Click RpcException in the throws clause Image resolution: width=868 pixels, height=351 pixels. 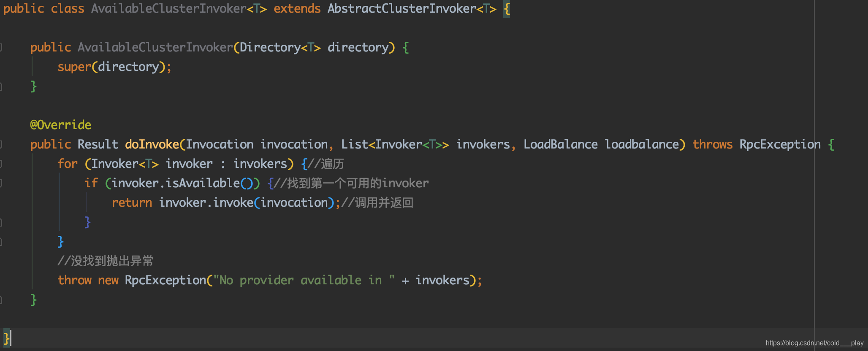click(x=780, y=144)
